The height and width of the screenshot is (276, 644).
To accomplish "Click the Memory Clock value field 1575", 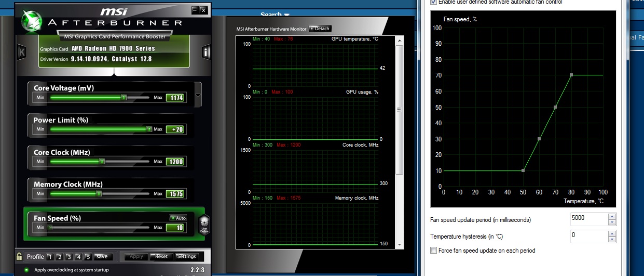I will [x=175, y=194].
